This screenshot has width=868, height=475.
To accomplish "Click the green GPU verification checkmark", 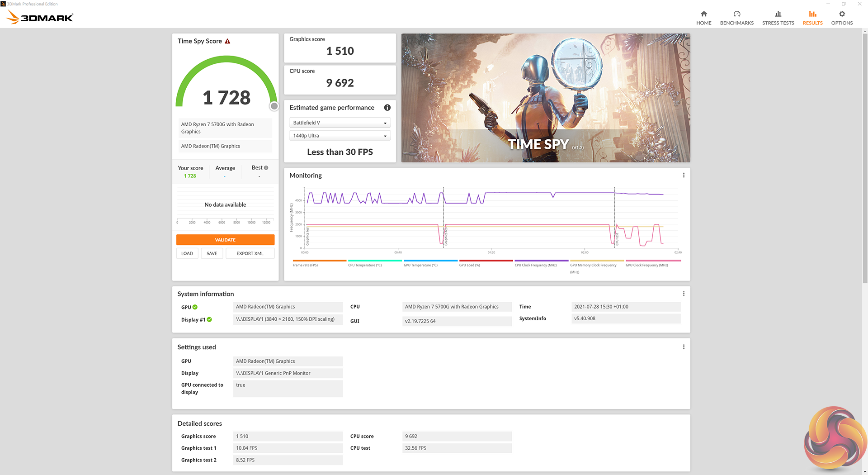I will 195,307.
